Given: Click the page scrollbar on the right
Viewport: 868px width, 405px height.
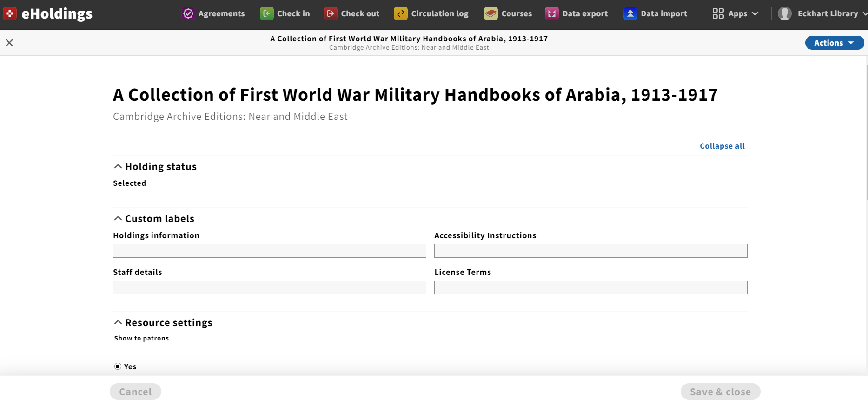Looking at the screenshot, I should click(867, 132).
